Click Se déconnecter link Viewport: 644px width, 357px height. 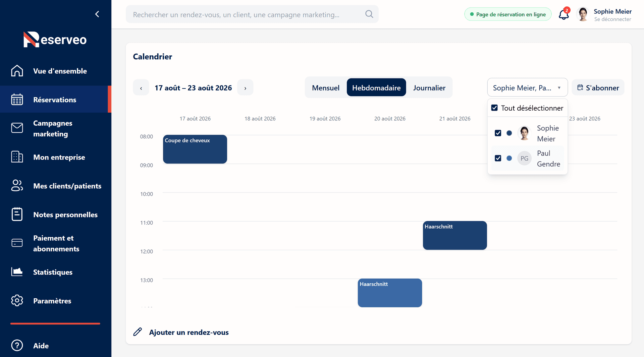612,19
